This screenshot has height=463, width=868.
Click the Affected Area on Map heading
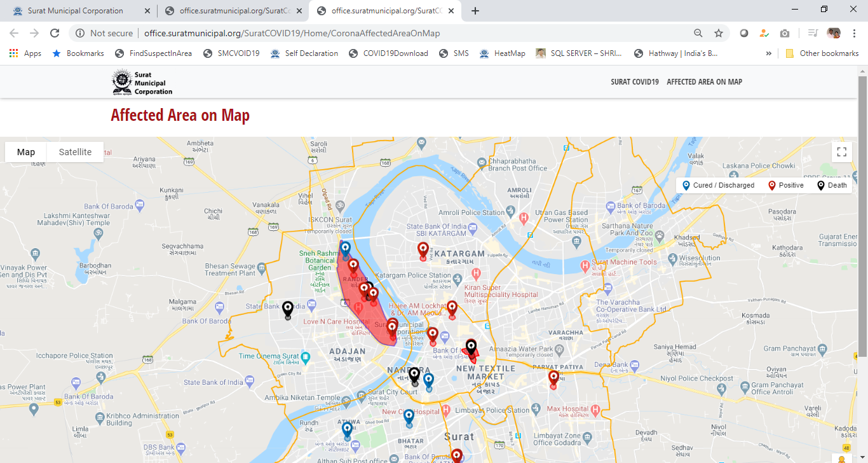tap(180, 115)
